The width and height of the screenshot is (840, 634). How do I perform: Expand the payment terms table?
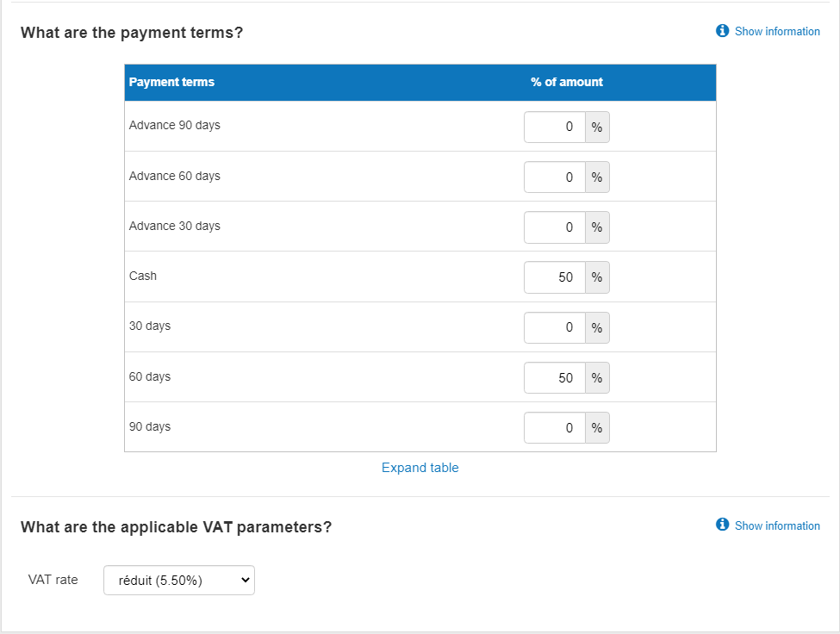click(x=420, y=467)
